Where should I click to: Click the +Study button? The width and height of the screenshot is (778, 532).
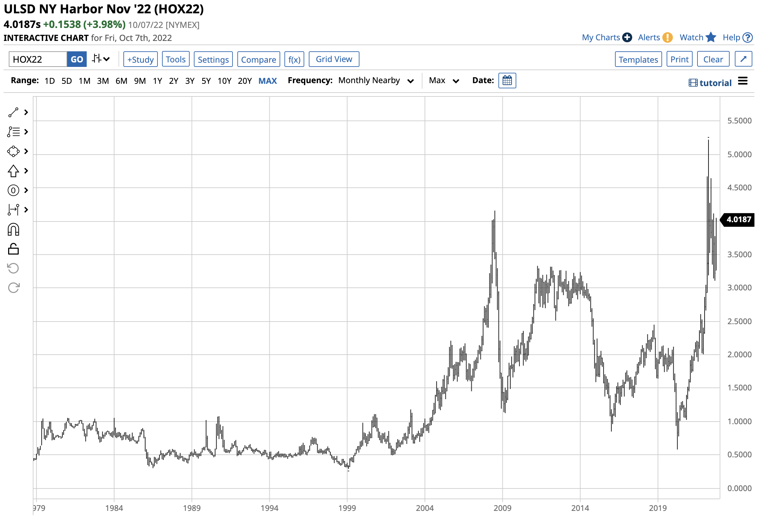coord(140,59)
